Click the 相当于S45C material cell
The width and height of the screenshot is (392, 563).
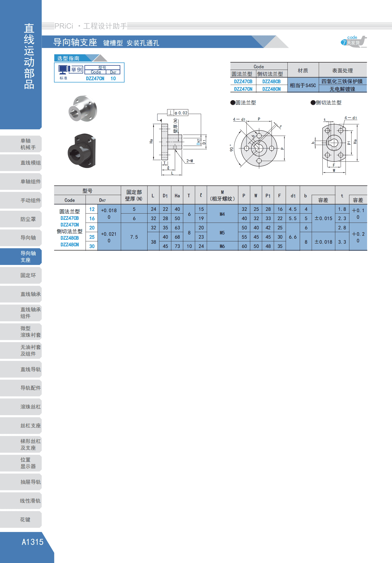(x=303, y=85)
